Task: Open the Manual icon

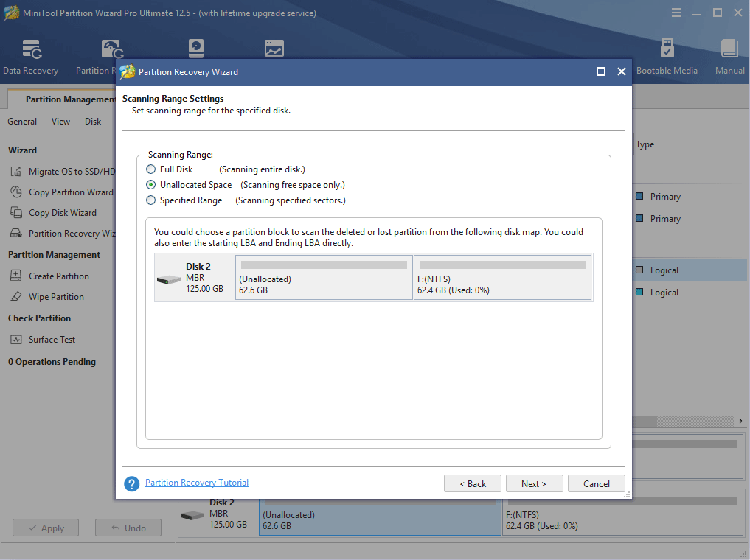Action: [x=729, y=57]
